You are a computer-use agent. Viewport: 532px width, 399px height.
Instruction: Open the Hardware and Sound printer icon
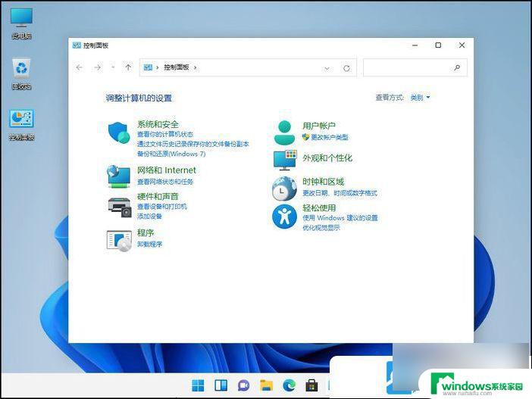pyautogui.click(x=120, y=207)
